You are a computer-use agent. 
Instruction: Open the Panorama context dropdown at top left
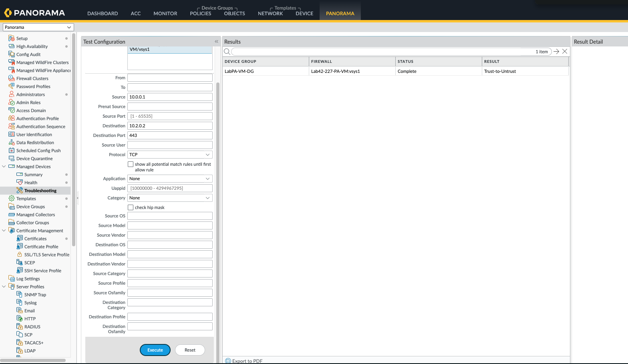[x=38, y=27]
